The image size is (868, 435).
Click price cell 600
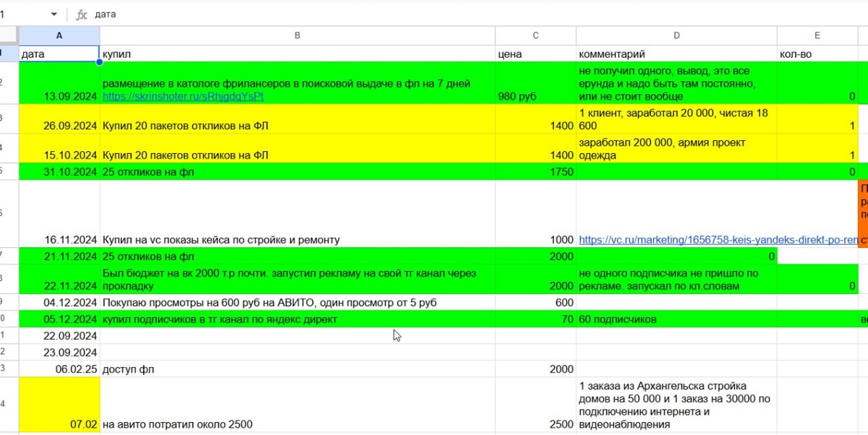[x=535, y=303]
